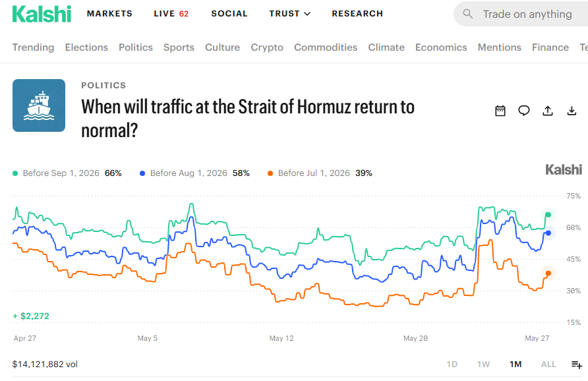Viewport: 588px width, 381px height.
Task: Go to Kalshi home logo
Action: pyautogui.click(x=42, y=15)
